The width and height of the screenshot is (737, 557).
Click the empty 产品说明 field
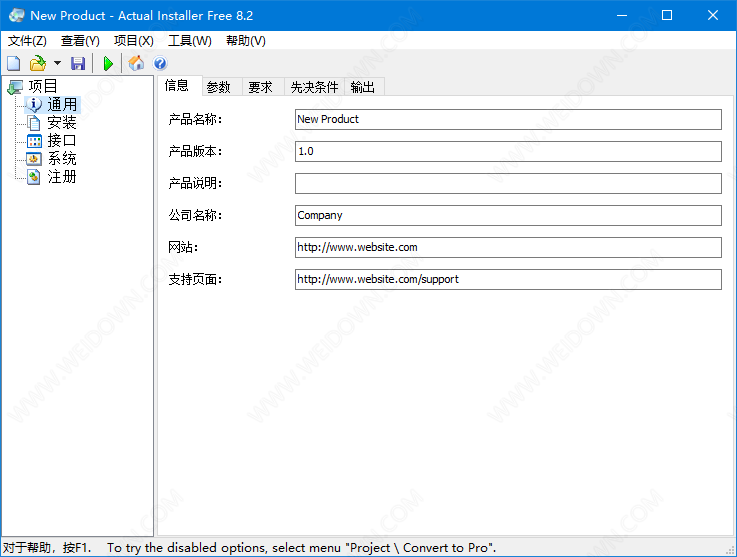[508, 183]
